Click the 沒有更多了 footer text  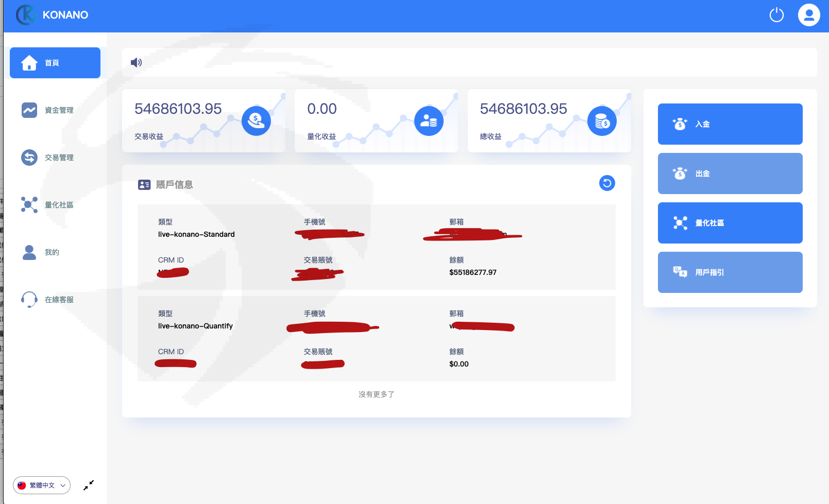tap(377, 394)
